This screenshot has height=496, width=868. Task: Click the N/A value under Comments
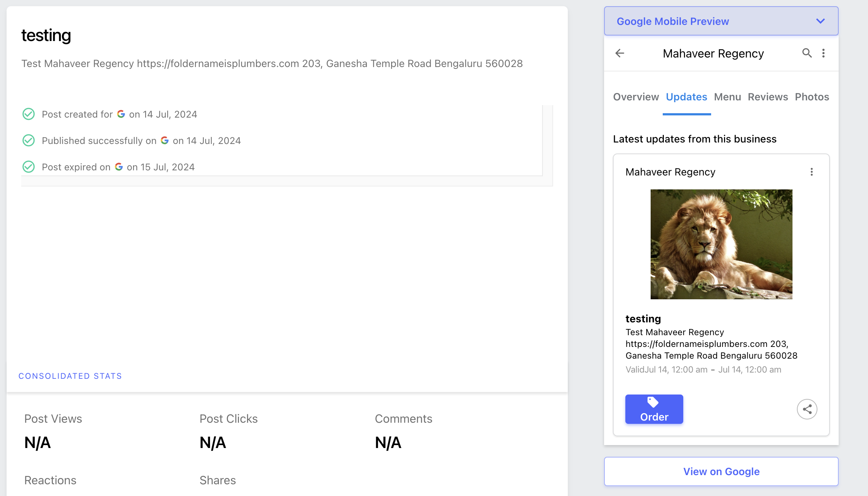[x=388, y=443]
